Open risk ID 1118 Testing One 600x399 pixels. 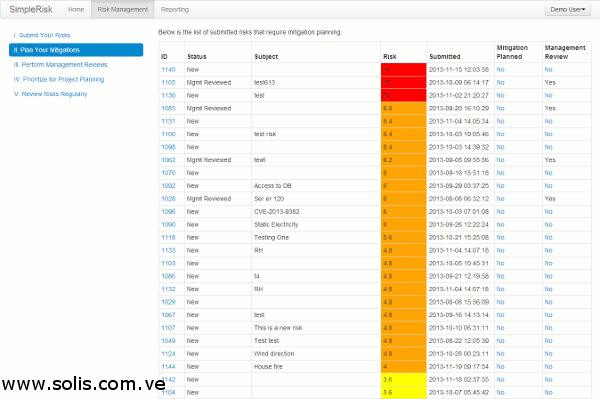(168, 238)
